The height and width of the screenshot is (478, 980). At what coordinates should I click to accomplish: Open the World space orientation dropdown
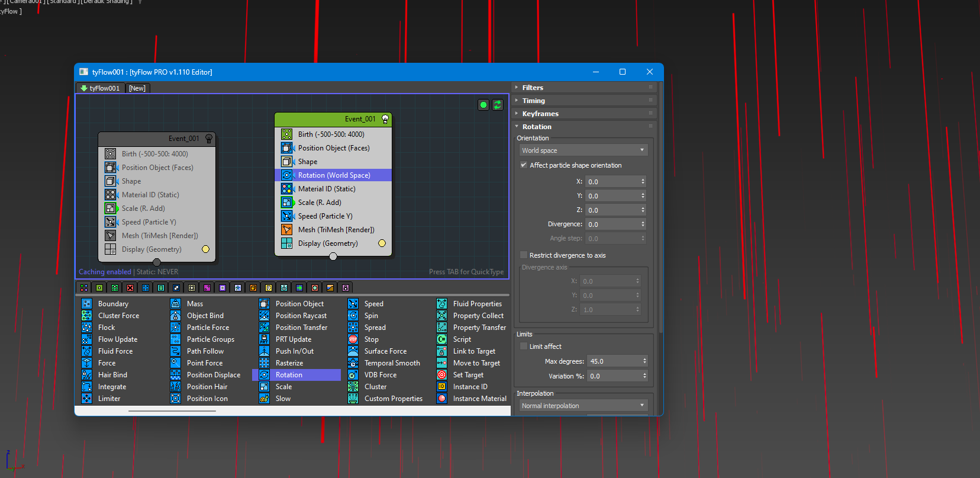pos(584,150)
